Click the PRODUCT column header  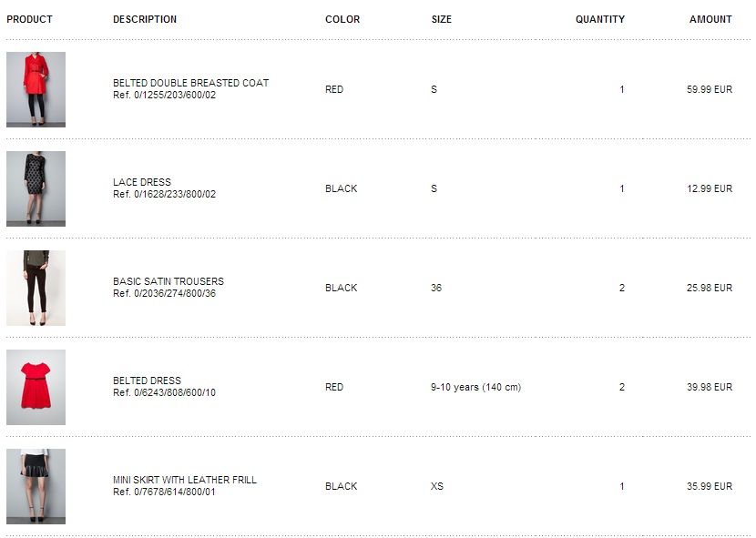point(30,19)
